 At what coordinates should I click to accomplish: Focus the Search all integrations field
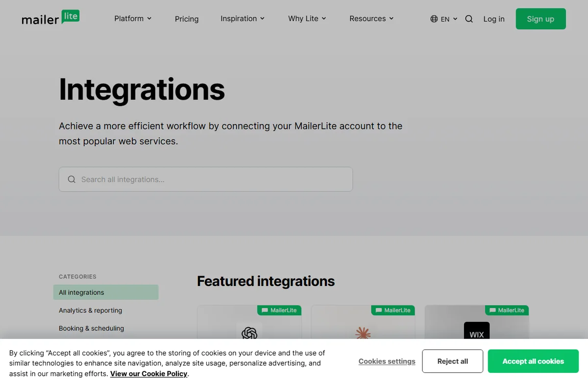click(206, 180)
